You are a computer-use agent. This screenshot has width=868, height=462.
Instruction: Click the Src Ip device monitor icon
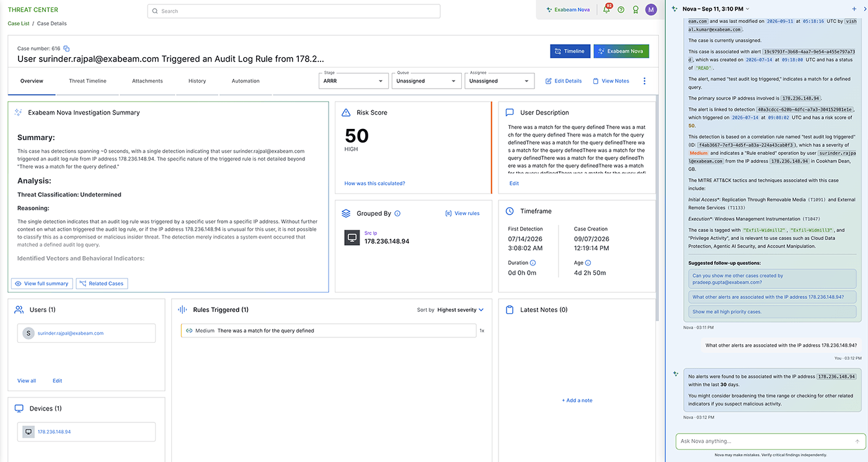point(352,238)
